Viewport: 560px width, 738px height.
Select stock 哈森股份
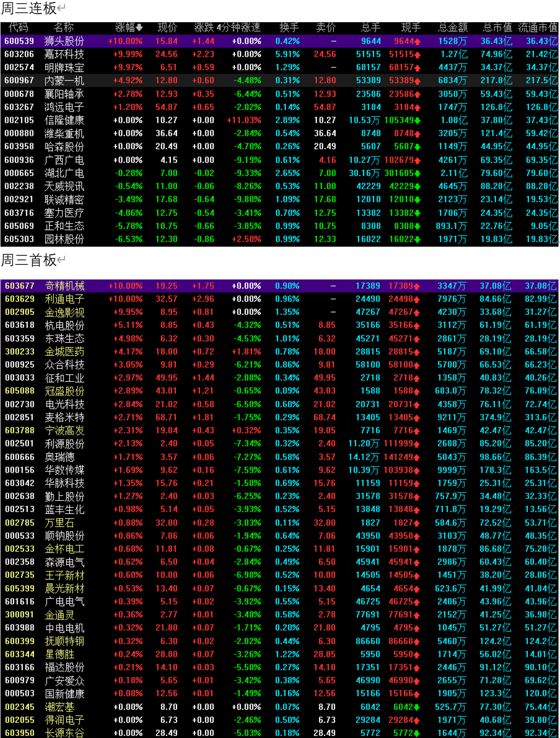(x=64, y=146)
